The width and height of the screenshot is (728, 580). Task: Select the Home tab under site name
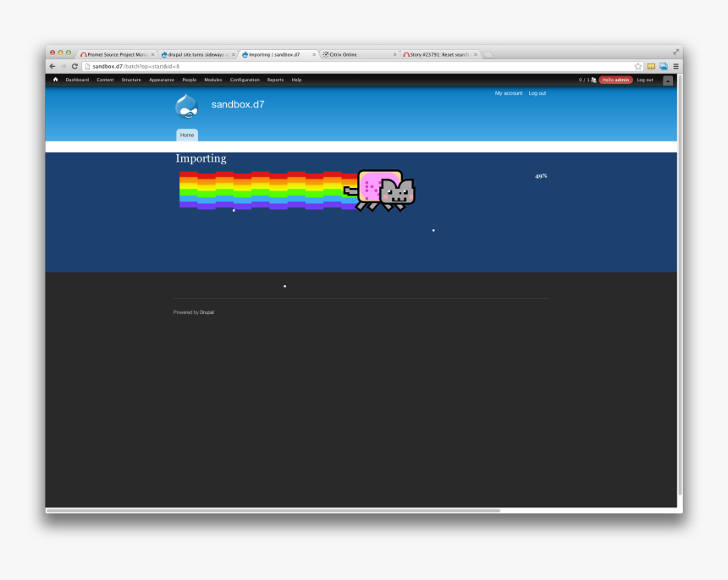coord(186,135)
